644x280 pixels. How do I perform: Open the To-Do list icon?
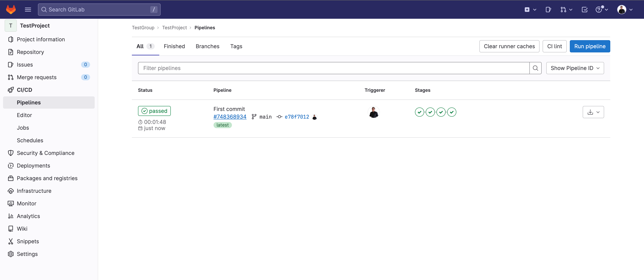point(585,10)
